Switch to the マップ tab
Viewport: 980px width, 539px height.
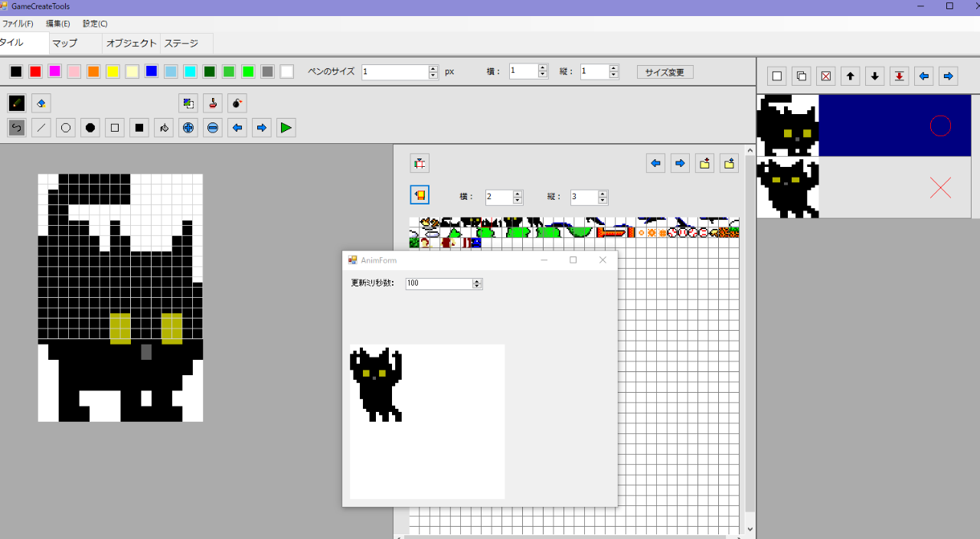[65, 44]
